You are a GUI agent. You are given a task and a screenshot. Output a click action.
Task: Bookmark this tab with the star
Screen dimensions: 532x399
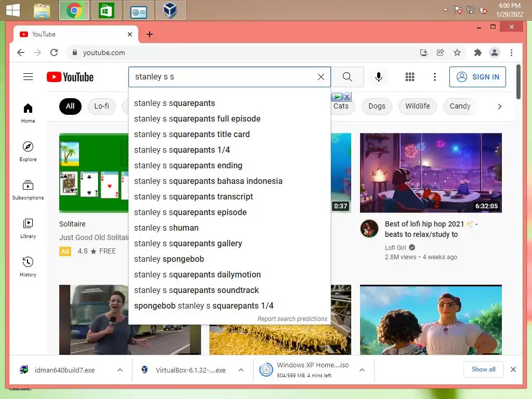(x=457, y=52)
